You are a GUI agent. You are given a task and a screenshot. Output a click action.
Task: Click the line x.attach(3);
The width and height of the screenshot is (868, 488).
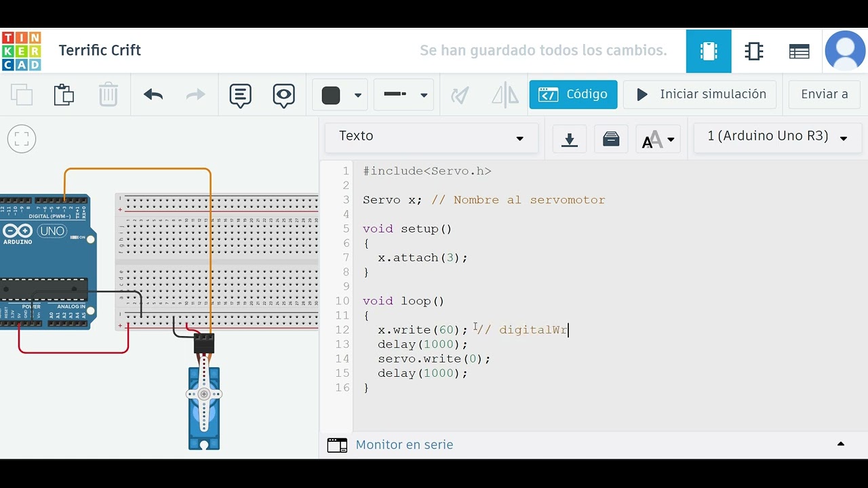click(x=422, y=258)
